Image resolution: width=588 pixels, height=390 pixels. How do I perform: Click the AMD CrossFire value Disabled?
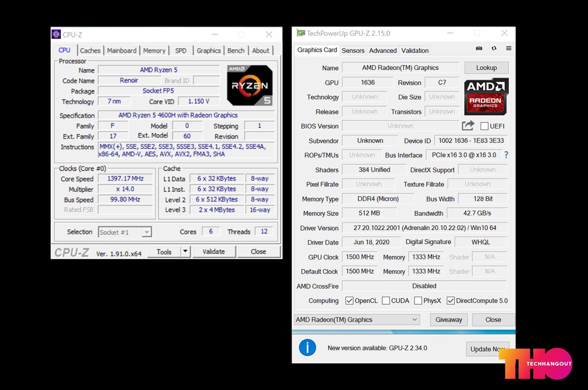(x=425, y=286)
